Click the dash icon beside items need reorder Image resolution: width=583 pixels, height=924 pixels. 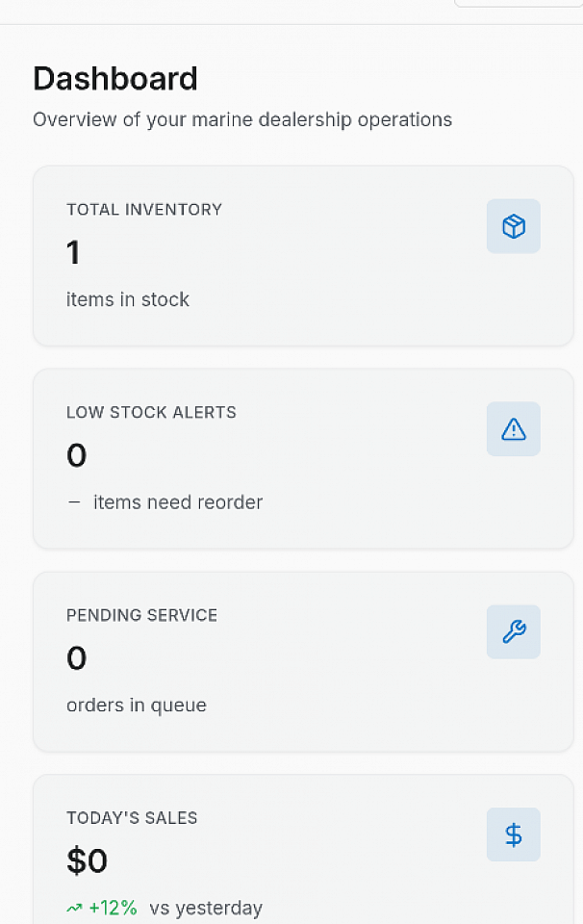coord(74,502)
